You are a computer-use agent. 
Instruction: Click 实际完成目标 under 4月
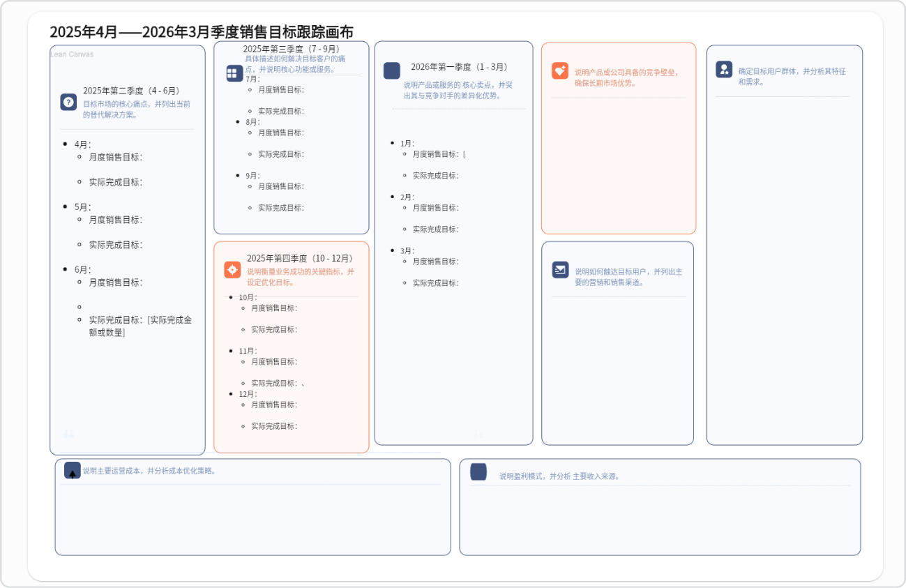point(116,182)
